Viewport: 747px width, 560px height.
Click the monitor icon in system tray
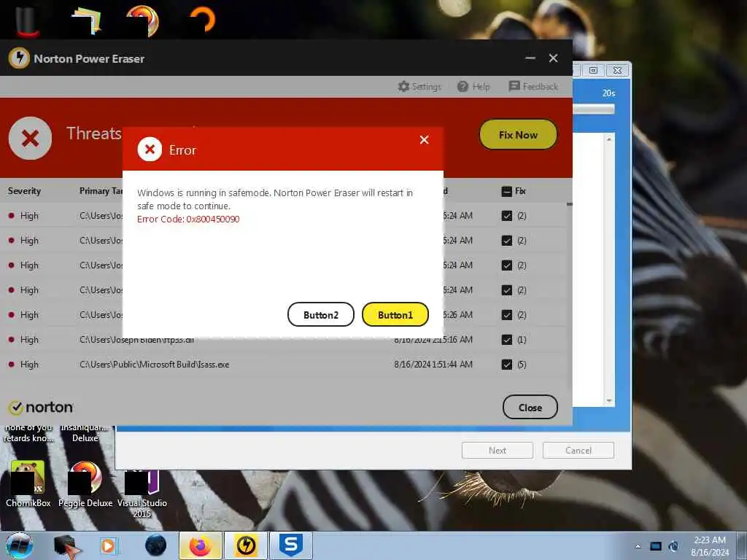pos(656,546)
